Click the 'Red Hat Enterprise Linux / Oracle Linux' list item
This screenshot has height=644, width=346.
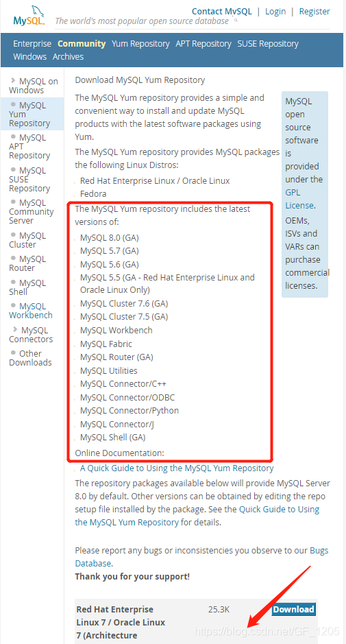155,180
